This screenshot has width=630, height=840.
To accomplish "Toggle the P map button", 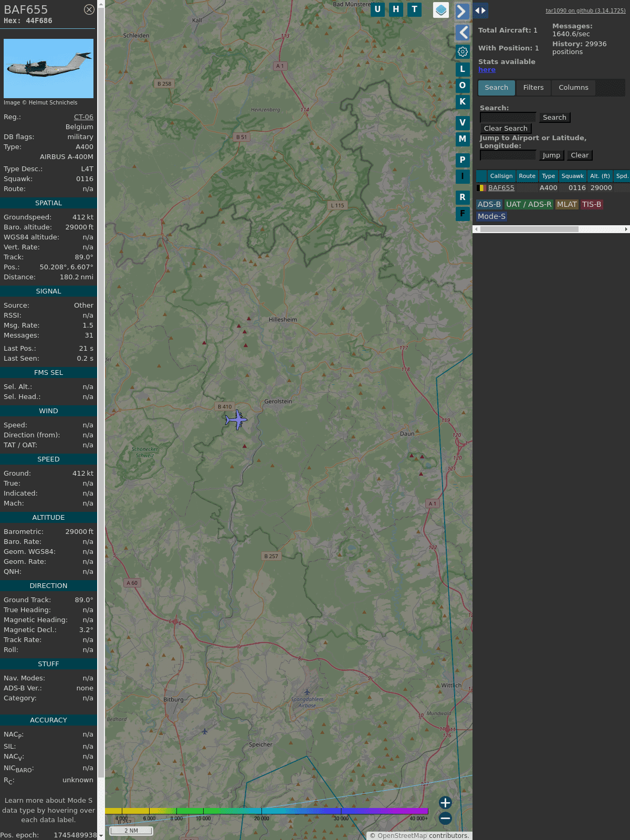I will point(463,160).
